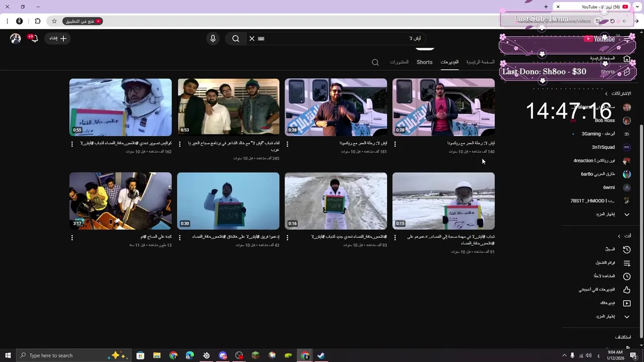Viewport: 644px width, 362px height.
Task: Clear the search box with the X icon
Action: 252,39
